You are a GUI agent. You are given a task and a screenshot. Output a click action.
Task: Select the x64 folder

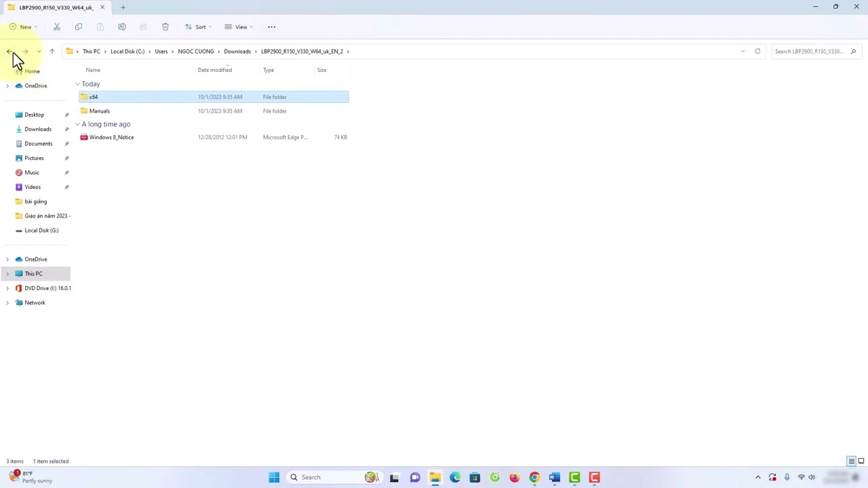[x=214, y=97]
